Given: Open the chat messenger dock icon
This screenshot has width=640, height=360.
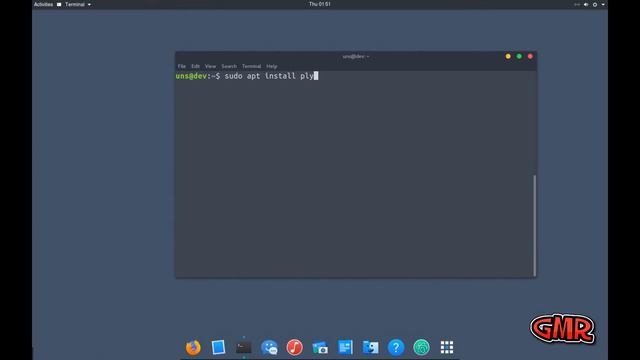Looking at the screenshot, I should click(269, 347).
